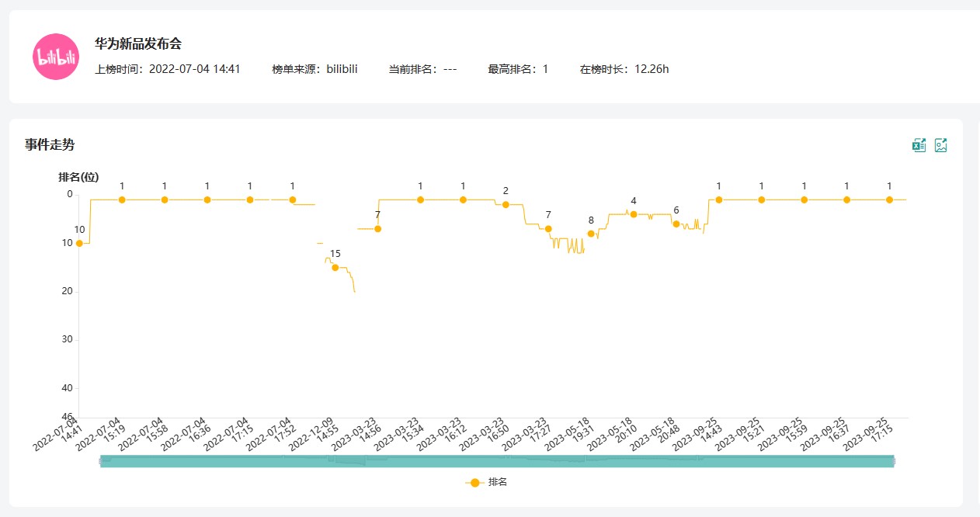Select the data point labeled 15
The image size is (980, 517).
(335, 267)
